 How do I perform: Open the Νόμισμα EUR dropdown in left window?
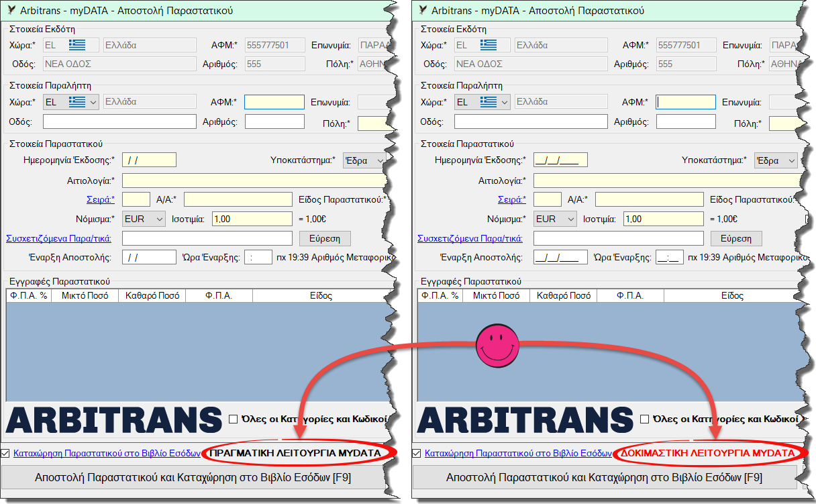point(144,219)
